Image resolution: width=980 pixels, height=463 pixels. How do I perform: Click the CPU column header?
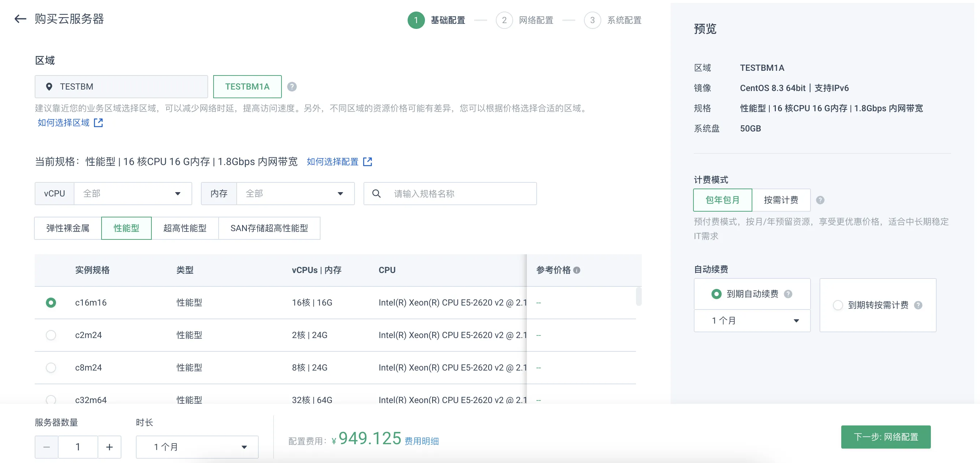387,270
